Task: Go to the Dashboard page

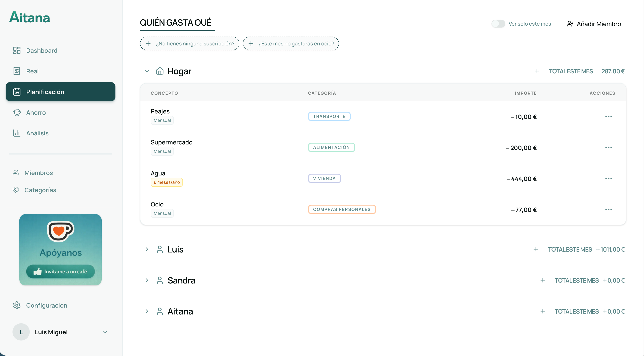Action: 42,51
